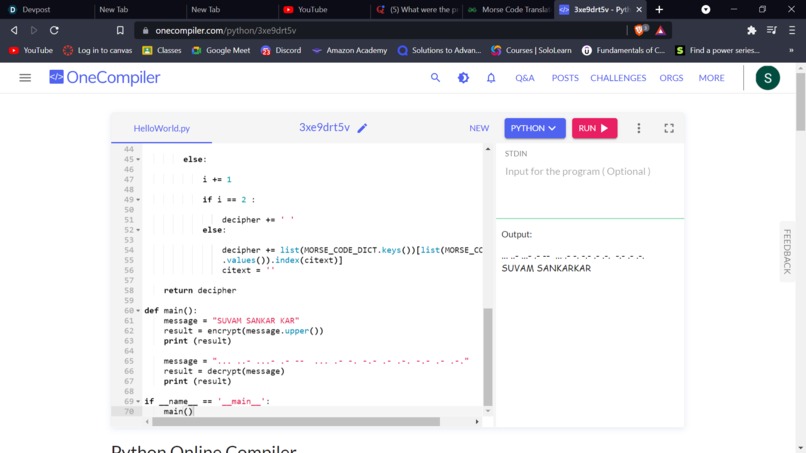Click editor scroll up arrow
This screenshot has height=453, width=806.
(488, 149)
